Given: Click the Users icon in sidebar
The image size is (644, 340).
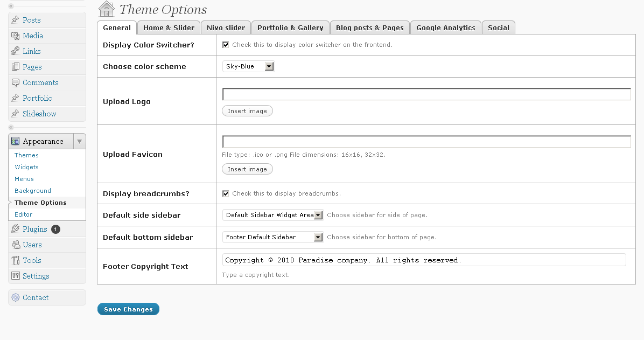Looking at the screenshot, I should click(15, 245).
